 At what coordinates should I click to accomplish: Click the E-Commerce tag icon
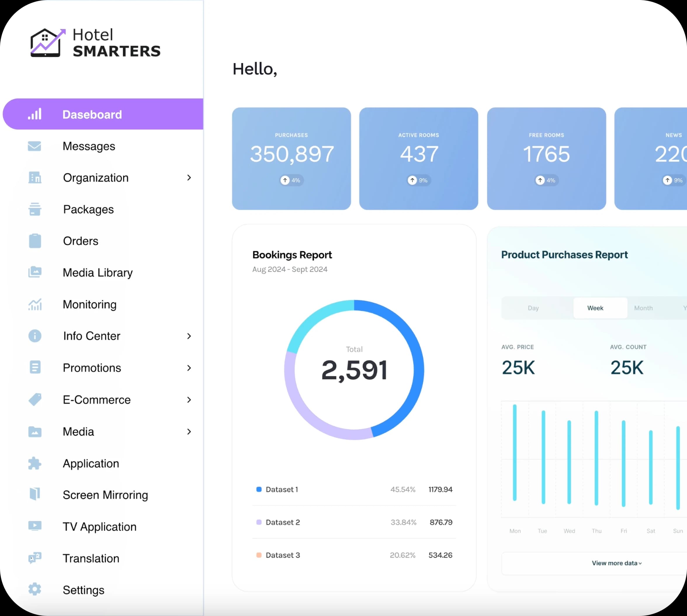tap(35, 399)
